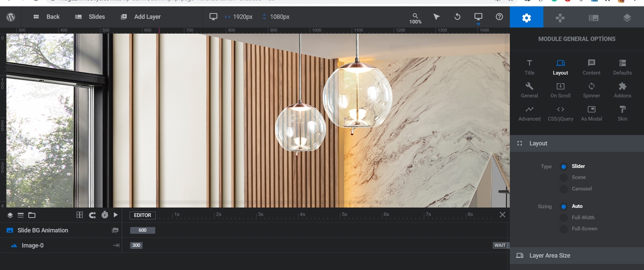Open the Defaults options

(x=623, y=67)
